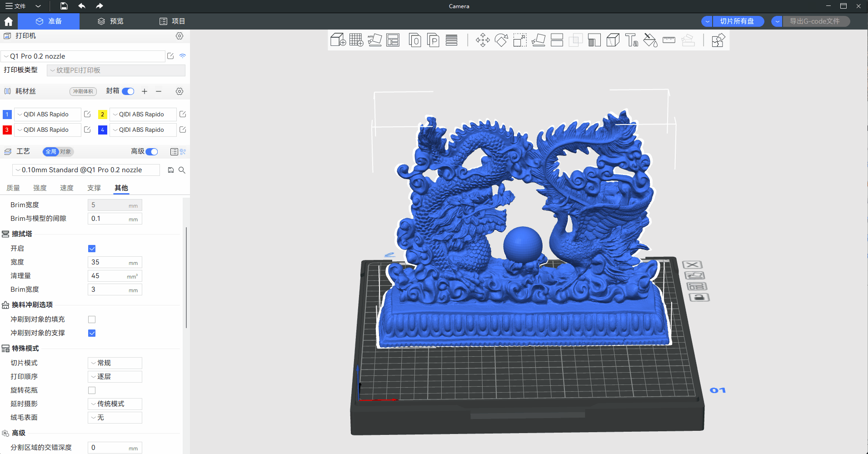Uncheck the wipe tower 开启 checkbox
Viewport: 868px width, 454px height.
(92, 249)
